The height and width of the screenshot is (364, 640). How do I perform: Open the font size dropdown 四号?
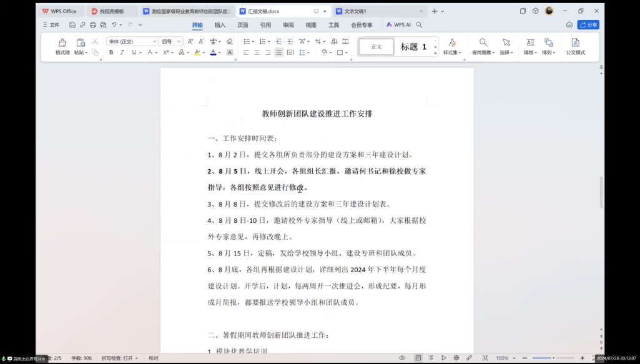point(171,41)
